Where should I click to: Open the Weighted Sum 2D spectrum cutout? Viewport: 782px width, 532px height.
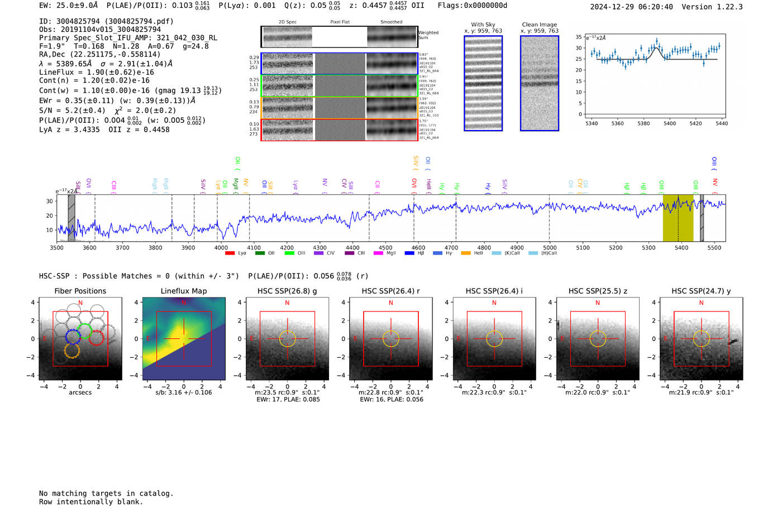[x=339, y=37]
